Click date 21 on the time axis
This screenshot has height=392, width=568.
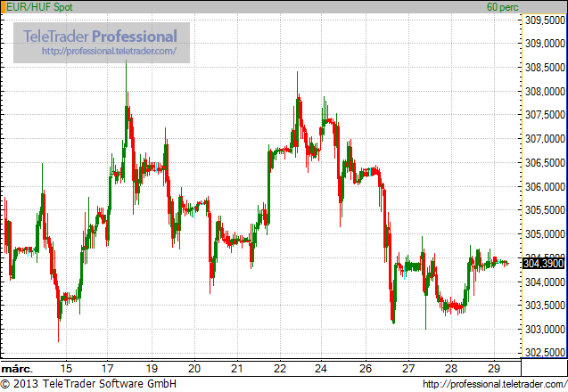pyautogui.click(x=237, y=369)
